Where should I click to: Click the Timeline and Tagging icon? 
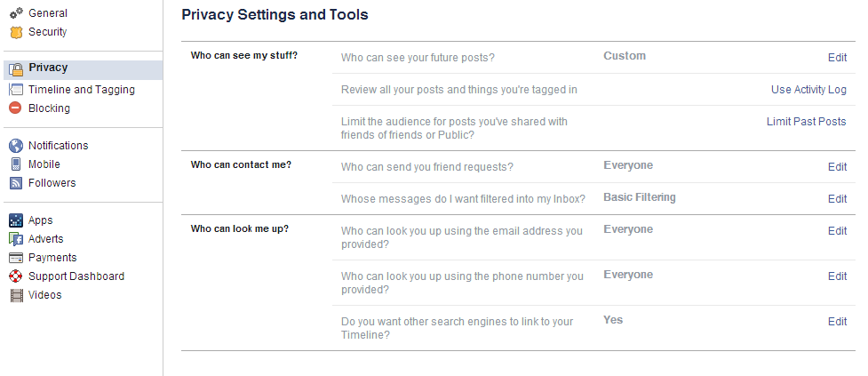(x=15, y=90)
